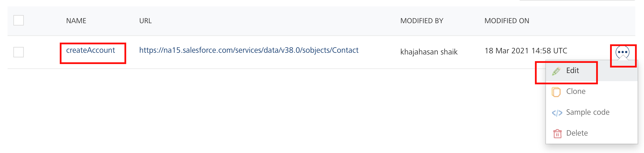Choose Edit from the actions menu
644x153 pixels.
[572, 71]
